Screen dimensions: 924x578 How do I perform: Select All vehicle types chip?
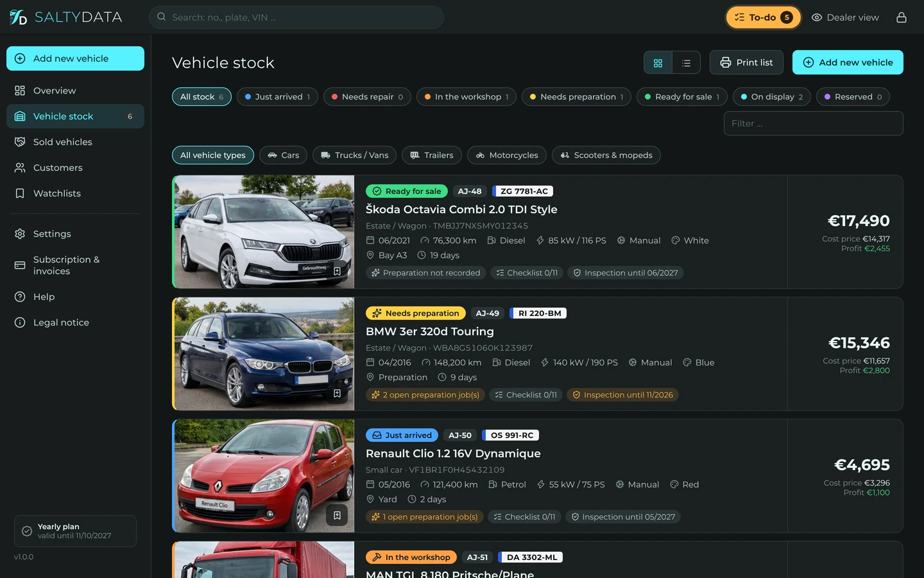(213, 155)
